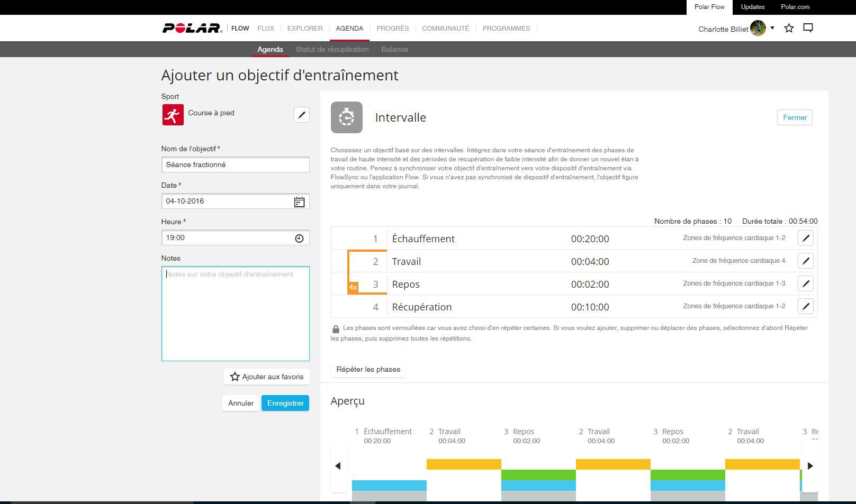Open favorites star icon in header
Image resolution: width=856 pixels, height=504 pixels.
pyautogui.click(x=789, y=29)
